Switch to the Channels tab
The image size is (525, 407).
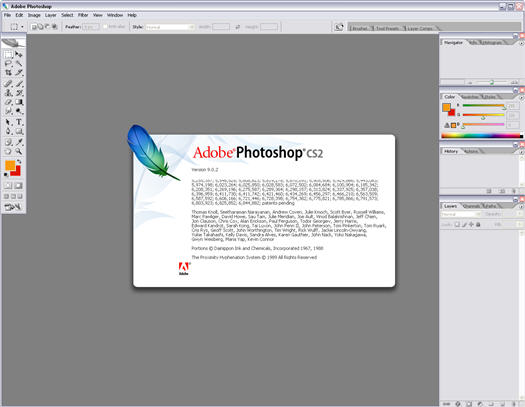click(471, 206)
